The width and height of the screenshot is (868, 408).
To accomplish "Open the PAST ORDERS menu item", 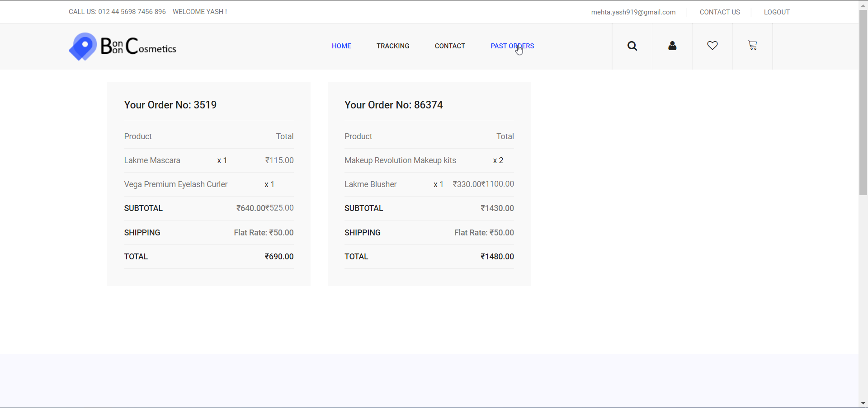I will click(512, 46).
